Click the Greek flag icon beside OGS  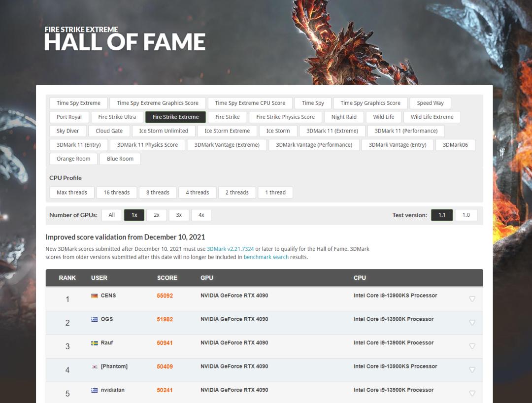pyautogui.click(x=94, y=319)
